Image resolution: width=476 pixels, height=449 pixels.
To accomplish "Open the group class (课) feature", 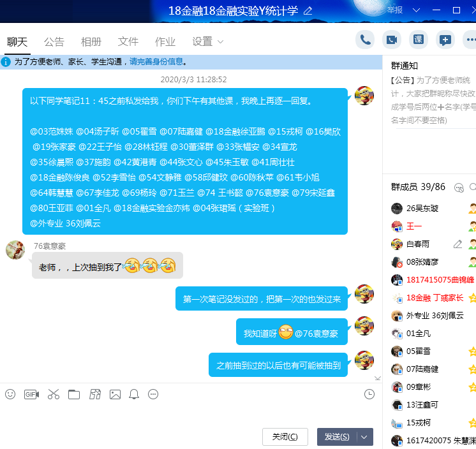I will click(419, 40).
